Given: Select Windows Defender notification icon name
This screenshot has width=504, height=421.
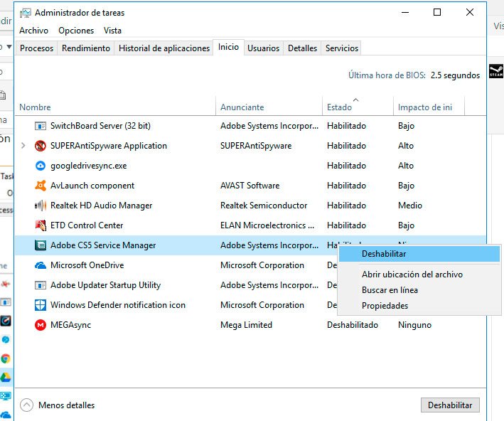Looking at the screenshot, I should click(x=118, y=305).
